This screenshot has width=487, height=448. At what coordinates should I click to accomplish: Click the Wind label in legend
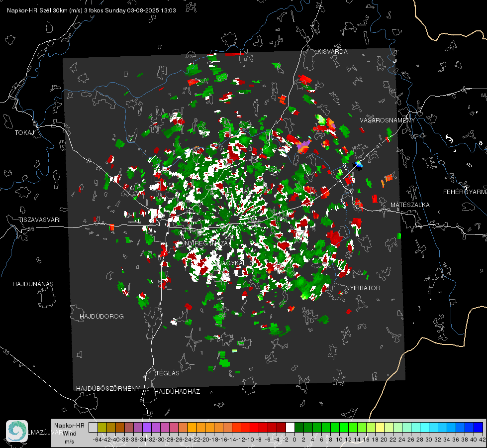pos(70,434)
